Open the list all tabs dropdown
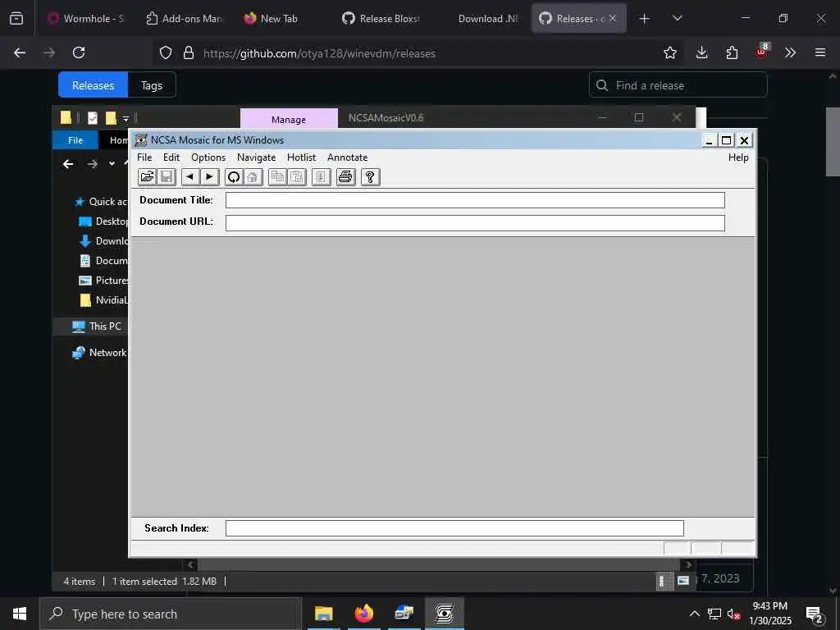Image resolution: width=840 pixels, height=630 pixels. pos(677,19)
